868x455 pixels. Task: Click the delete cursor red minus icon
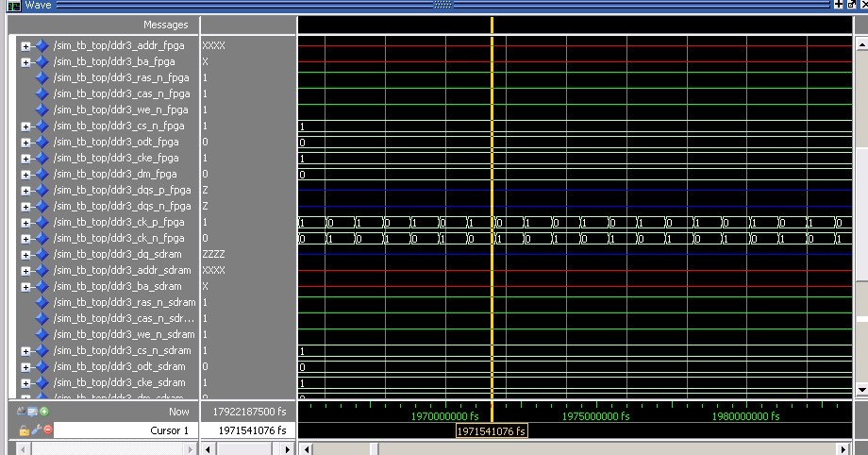(48, 430)
